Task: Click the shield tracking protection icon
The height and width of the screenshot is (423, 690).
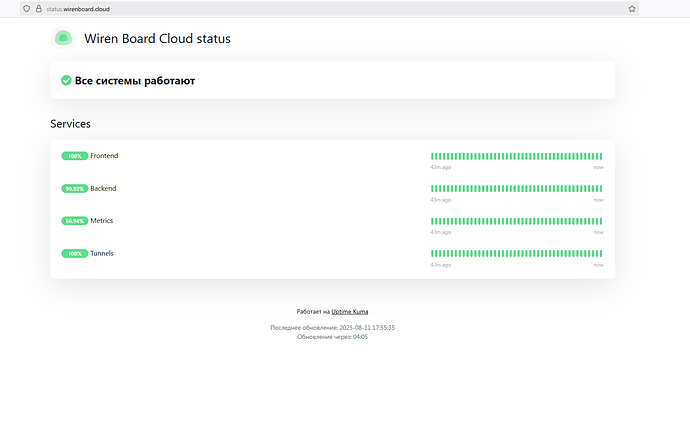Action: click(26, 9)
